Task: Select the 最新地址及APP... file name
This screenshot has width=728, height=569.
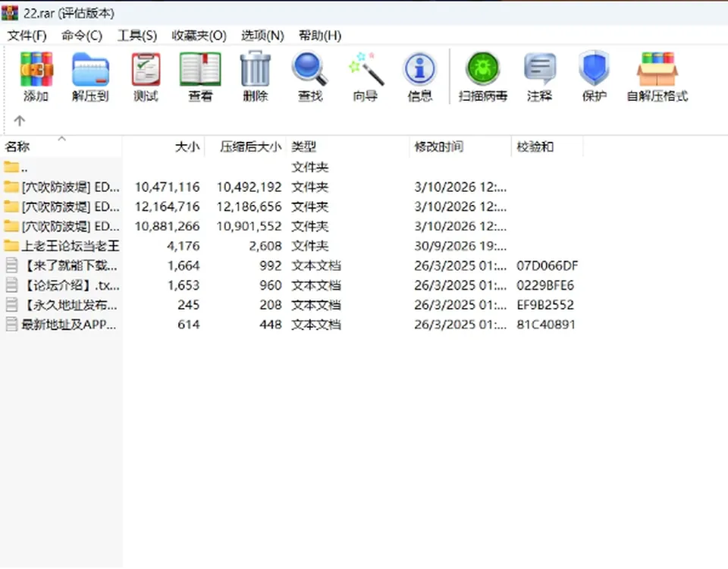Action: (69, 324)
